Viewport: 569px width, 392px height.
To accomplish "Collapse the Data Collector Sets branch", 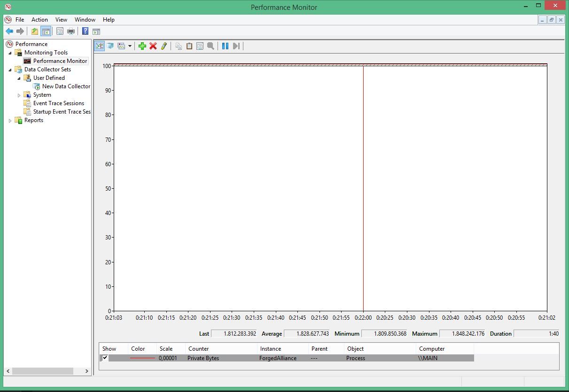I will click(10, 69).
